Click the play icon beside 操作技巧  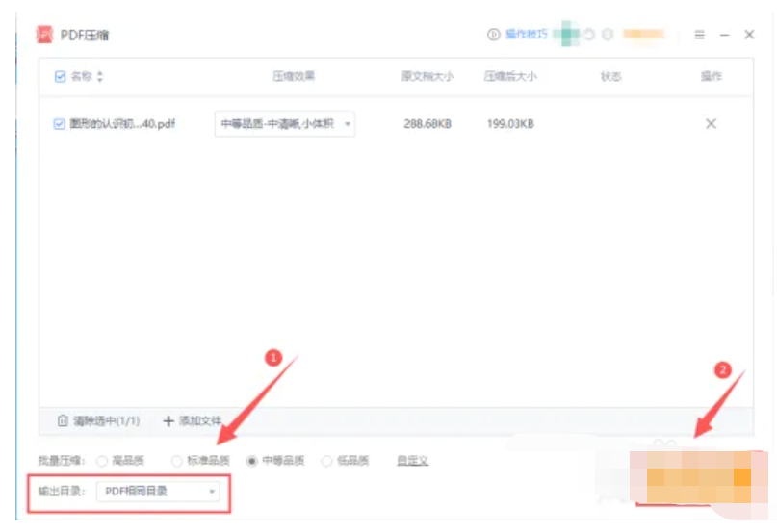[494, 35]
